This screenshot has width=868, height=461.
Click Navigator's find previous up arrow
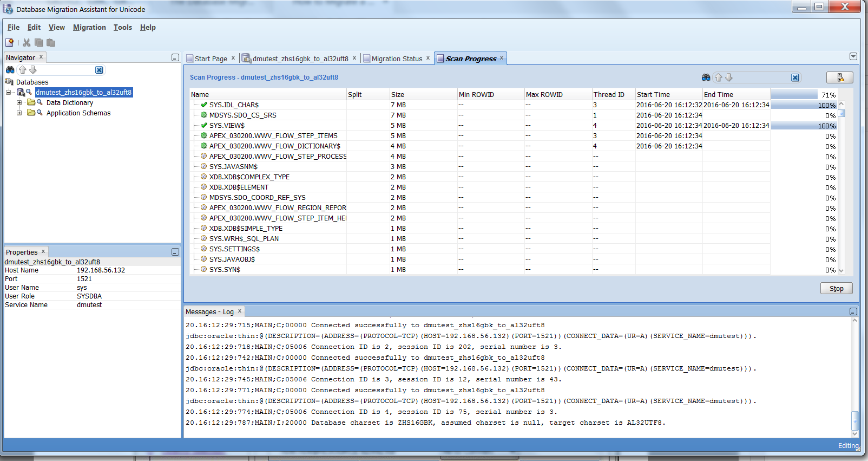click(22, 70)
